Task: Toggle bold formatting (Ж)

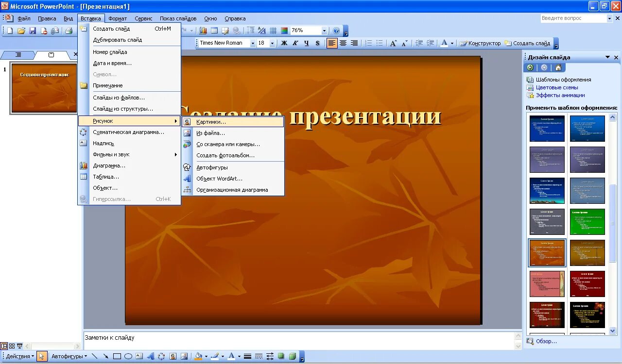Action: [x=284, y=43]
